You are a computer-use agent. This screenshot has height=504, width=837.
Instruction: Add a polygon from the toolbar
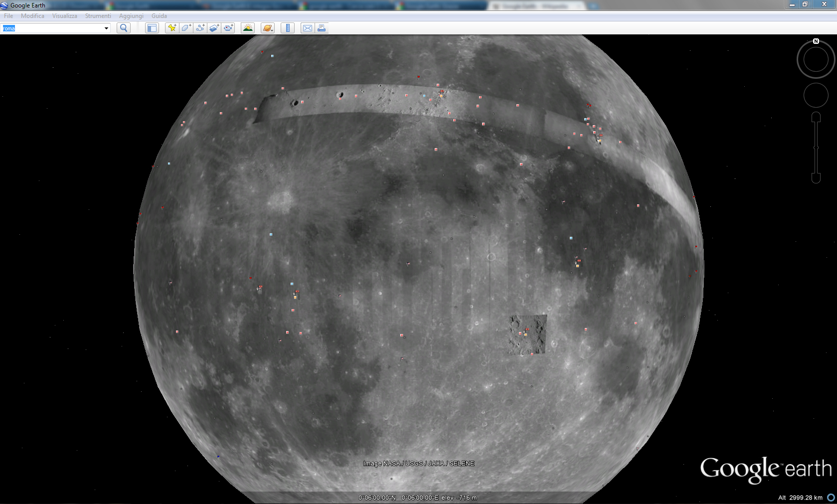[186, 28]
